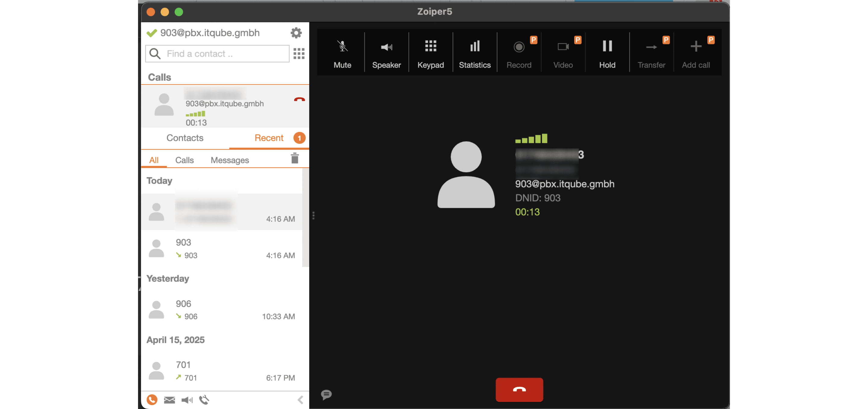Open the chat bubble message icon
The height and width of the screenshot is (409, 868).
pyautogui.click(x=326, y=394)
